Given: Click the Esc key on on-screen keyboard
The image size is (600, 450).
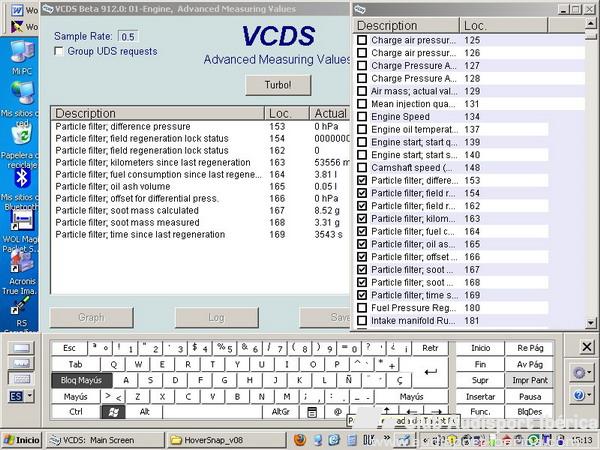Looking at the screenshot, I should coord(69,348).
